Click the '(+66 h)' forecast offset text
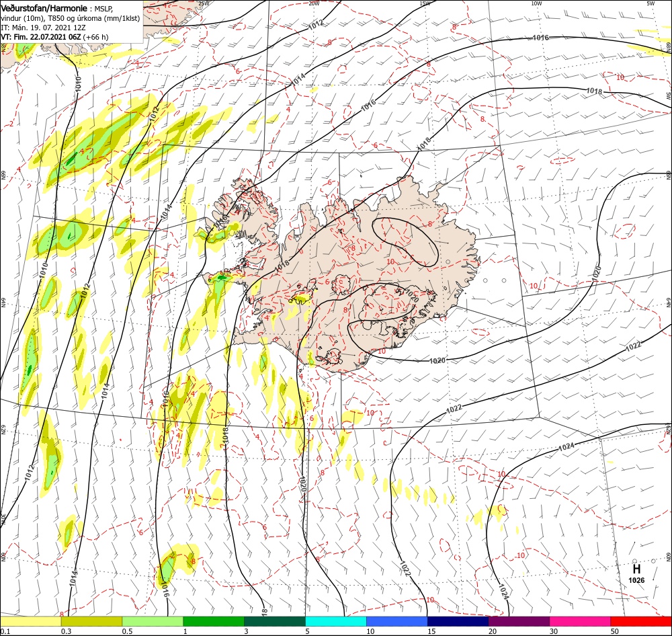The image size is (672, 636). (96, 37)
